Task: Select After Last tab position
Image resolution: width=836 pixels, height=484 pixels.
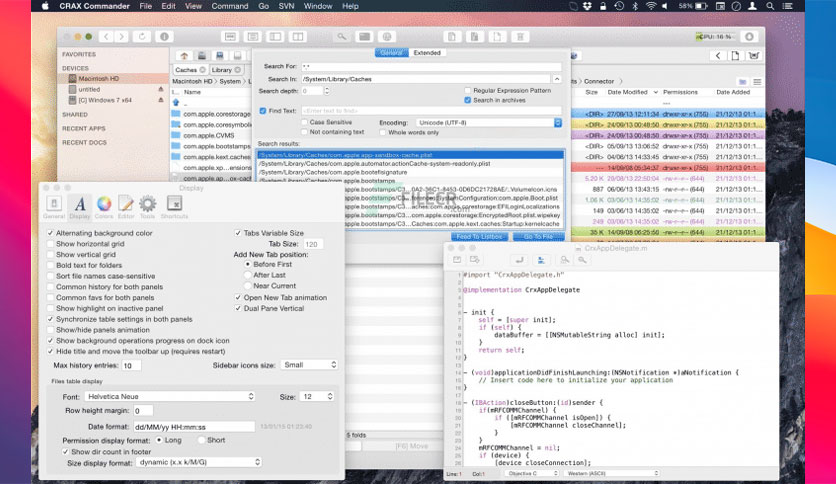Action: coord(247,275)
